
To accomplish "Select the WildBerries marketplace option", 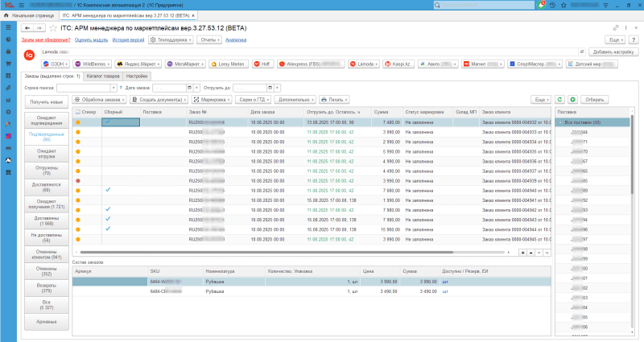I will 91,64.
